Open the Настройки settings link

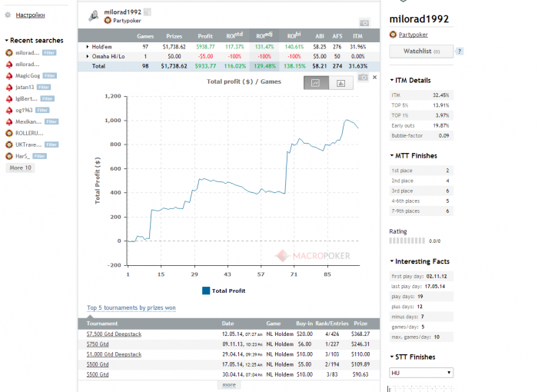point(30,15)
